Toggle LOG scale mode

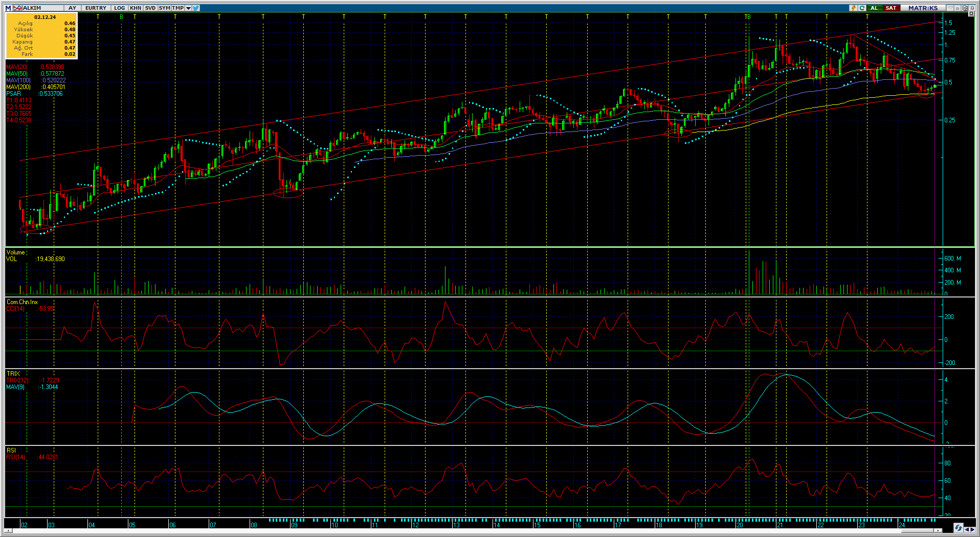tap(119, 8)
